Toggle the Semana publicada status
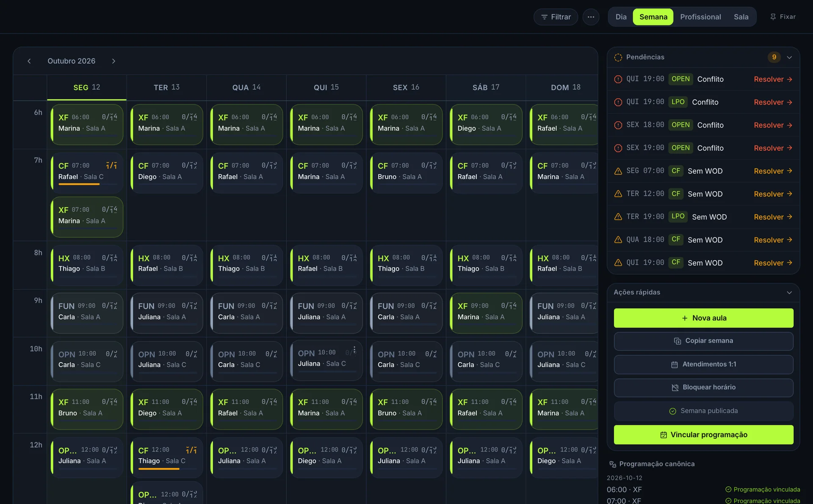813x504 pixels. 703,411
